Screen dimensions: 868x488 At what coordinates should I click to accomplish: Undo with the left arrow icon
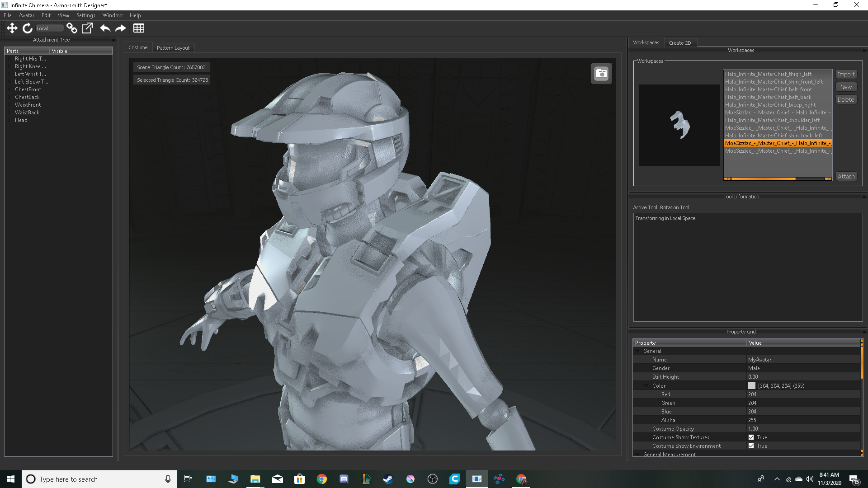point(105,28)
